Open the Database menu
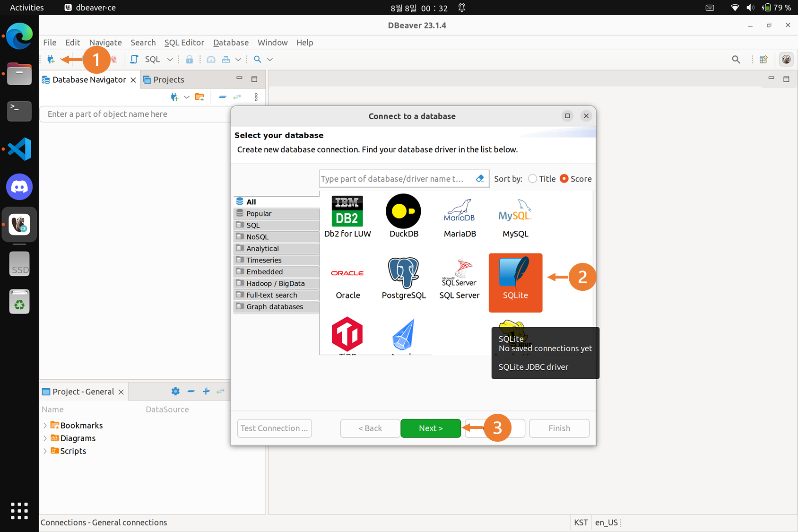Screen dimensions: 798x532 [231, 43]
